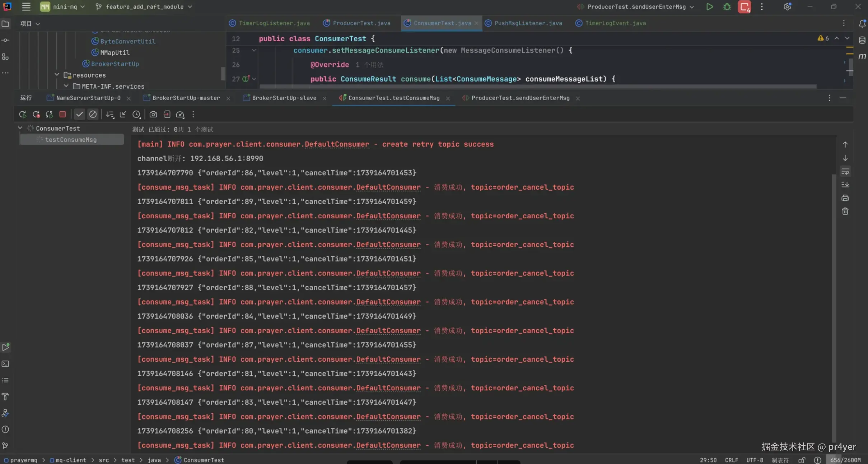868x464 pixels.
Task: Run ProducerTest.sendUserEnterMsg with play button
Action: pyautogui.click(x=709, y=7)
